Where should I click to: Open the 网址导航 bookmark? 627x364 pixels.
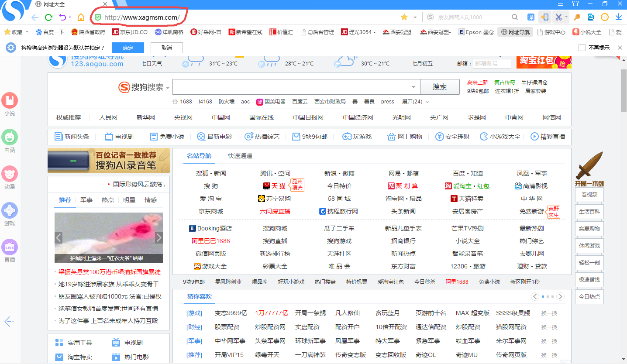click(x=515, y=32)
